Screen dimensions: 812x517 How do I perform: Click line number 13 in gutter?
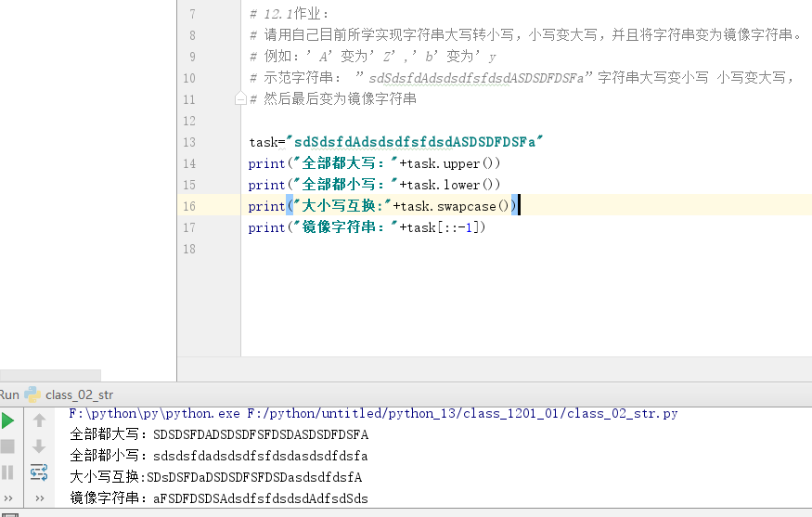(x=189, y=142)
